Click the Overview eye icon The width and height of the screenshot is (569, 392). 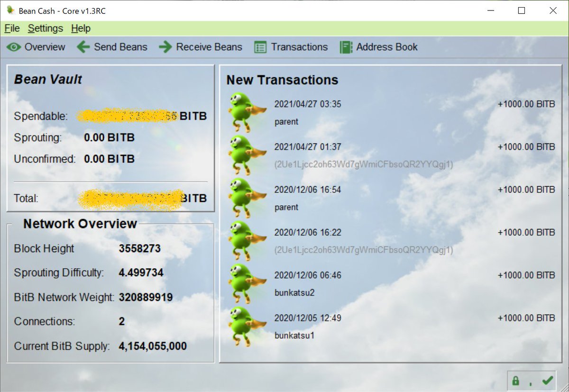tap(14, 47)
